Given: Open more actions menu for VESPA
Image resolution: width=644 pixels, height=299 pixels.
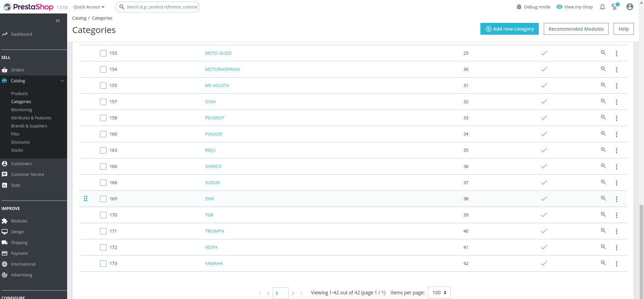Looking at the screenshot, I should [x=616, y=247].
